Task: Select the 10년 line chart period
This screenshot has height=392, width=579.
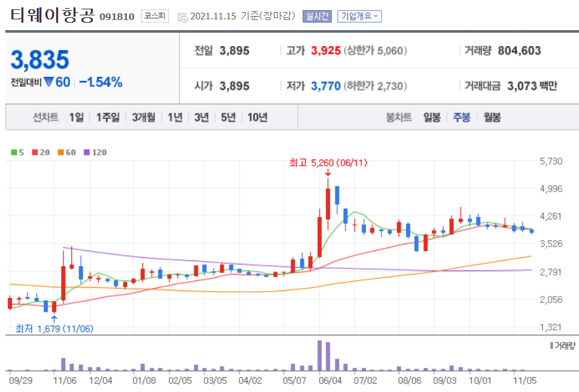Action: coord(257,118)
